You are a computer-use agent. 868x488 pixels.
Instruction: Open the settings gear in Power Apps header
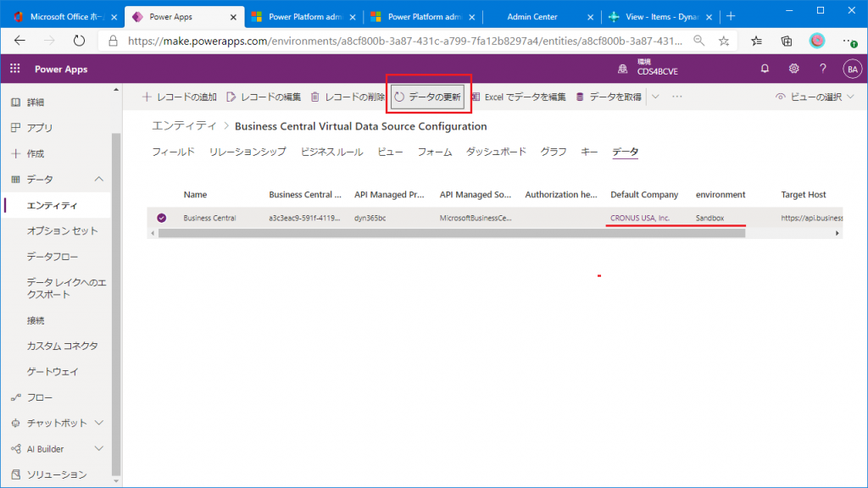(793, 69)
